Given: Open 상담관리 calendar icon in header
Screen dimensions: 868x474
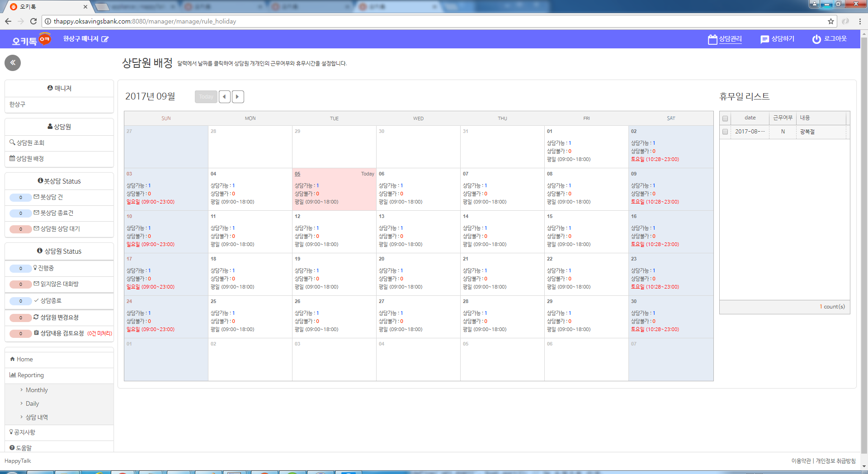Looking at the screenshot, I should tap(712, 39).
